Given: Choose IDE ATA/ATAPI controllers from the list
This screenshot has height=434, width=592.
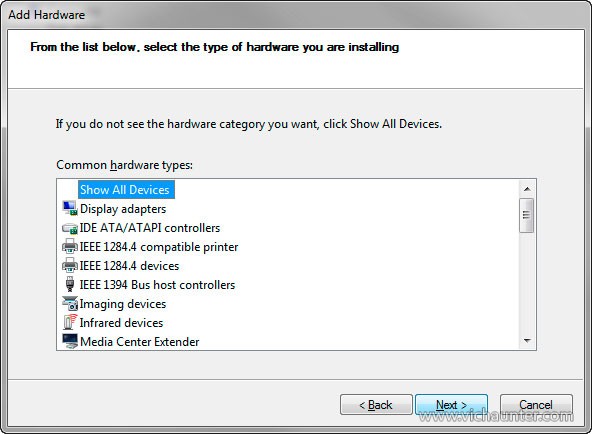Looking at the screenshot, I should coord(150,228).
